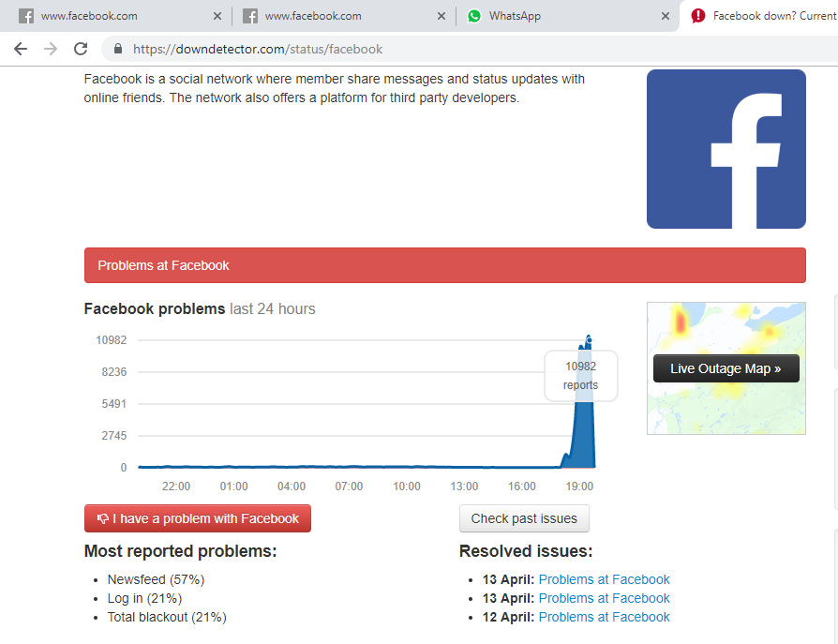838x644 pixels.
Task: Open second 13 April Problems at Facebook link
Action: (x=604, y=598)
